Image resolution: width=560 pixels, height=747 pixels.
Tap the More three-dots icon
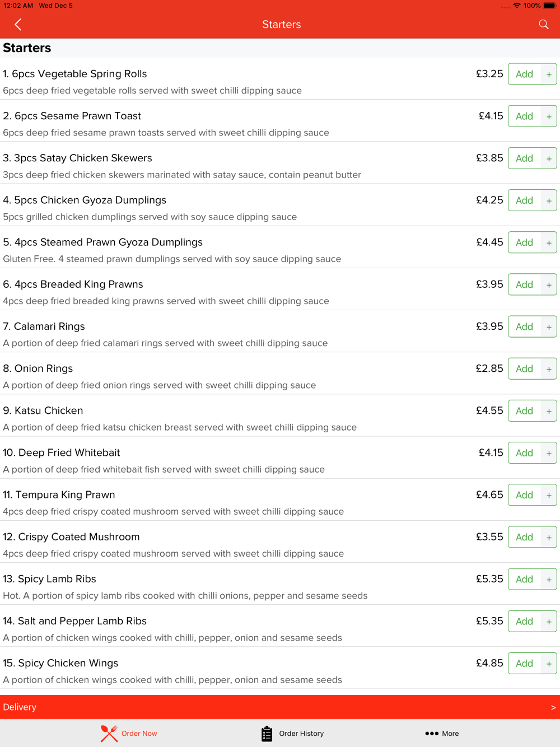point(432,734)
